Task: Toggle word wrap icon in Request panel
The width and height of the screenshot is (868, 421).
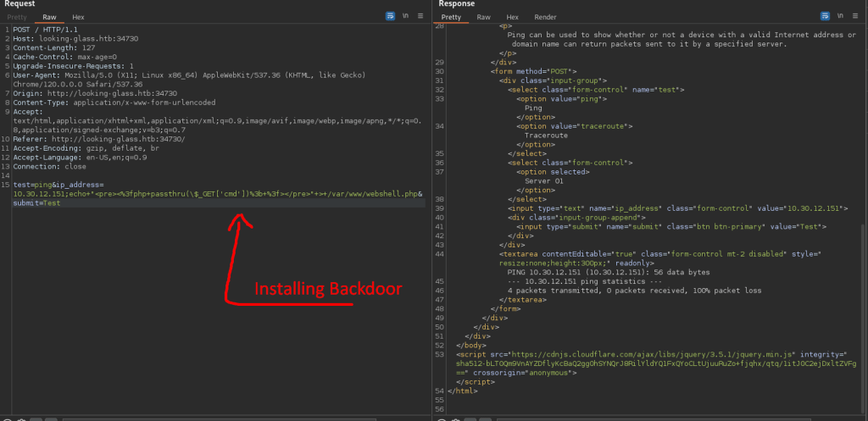Action: click(391, 16)
